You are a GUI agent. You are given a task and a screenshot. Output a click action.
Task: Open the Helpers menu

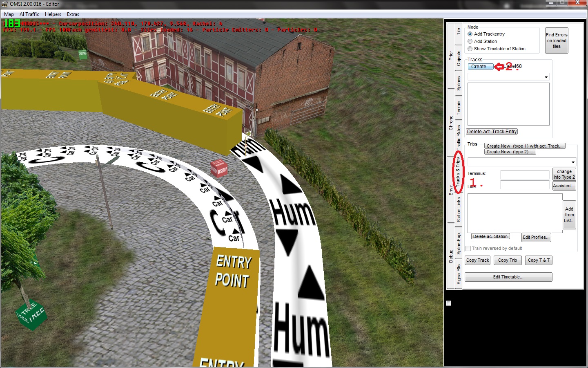coord(53,14)
